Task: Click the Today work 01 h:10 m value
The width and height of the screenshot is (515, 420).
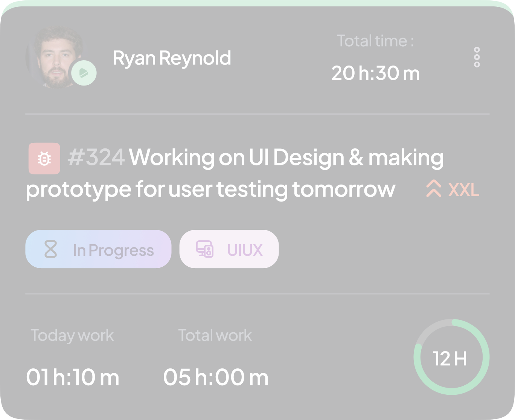Action: coord(73,377)
